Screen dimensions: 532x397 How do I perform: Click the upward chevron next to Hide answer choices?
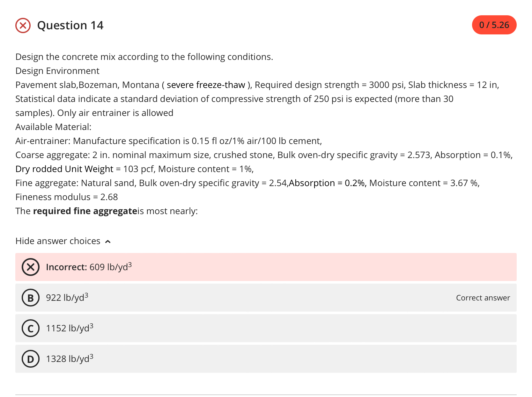(x=108, y=242)
